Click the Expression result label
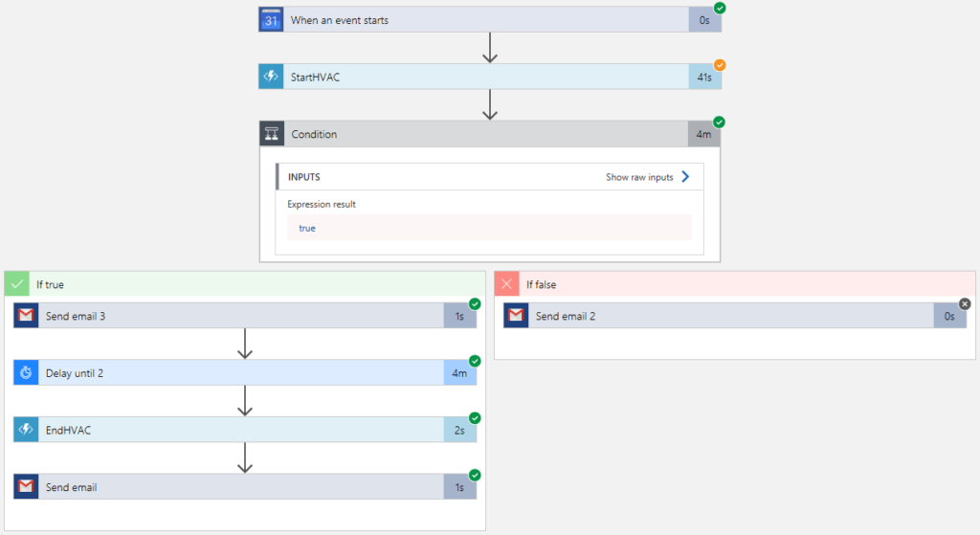Screen dimensions: 980x535 click(322, 205)
